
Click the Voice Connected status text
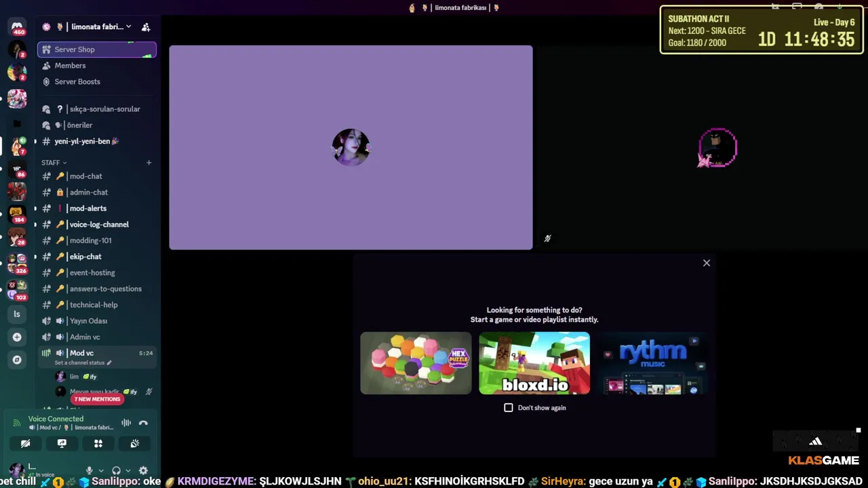(x=56, y=419)
